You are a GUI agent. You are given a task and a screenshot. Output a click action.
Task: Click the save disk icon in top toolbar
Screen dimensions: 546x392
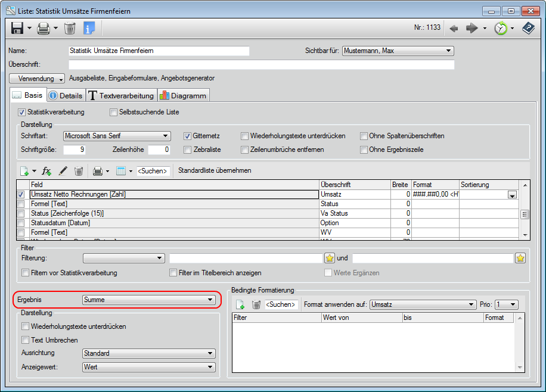point(17,28)
